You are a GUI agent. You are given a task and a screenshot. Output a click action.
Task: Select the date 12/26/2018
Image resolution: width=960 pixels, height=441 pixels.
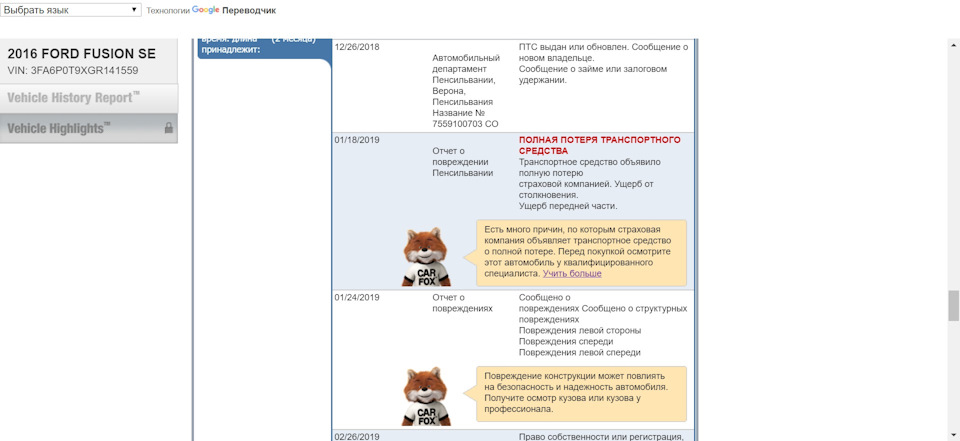(357, 47)
